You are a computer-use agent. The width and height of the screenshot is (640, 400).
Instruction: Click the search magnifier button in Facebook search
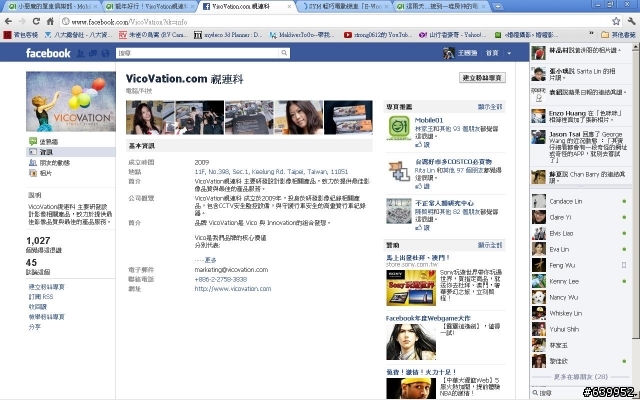pyautogui.click(x=284, y=53)
